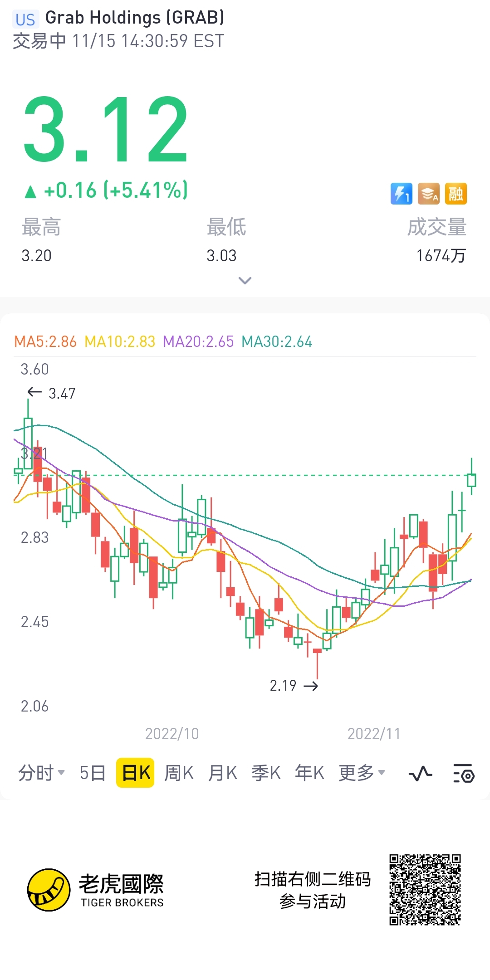Tap the Tiger Brokers logo
Viewport: 490px width, 980px height.
(x=95, y=890)
